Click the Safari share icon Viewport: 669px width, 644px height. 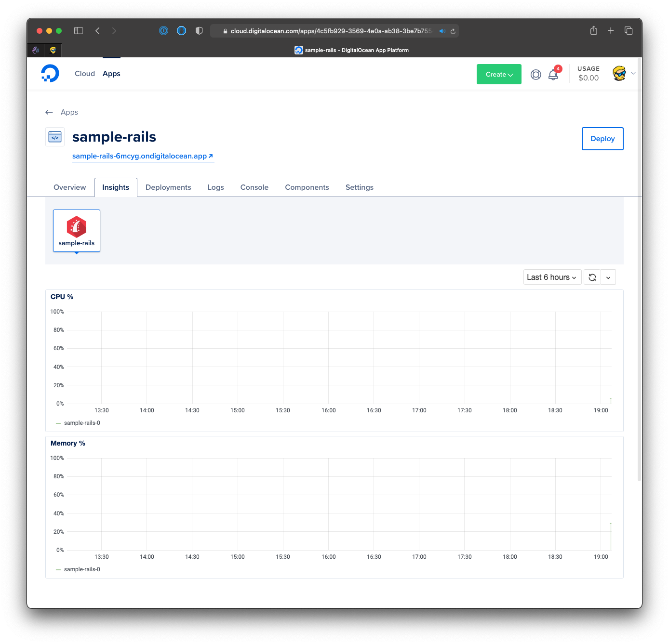pos(593,31)
